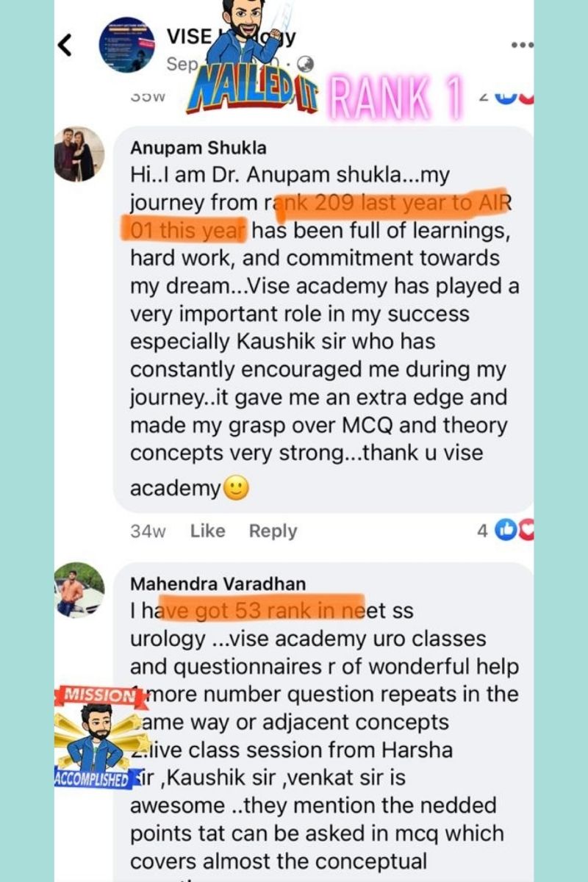Open the three-dots post options menu
588x882 pixels.
coord(522,45)
